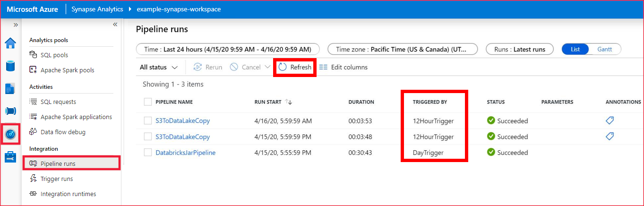Open the Home hub icon in sidebar
644x206 pixels.
coord(10,43)
